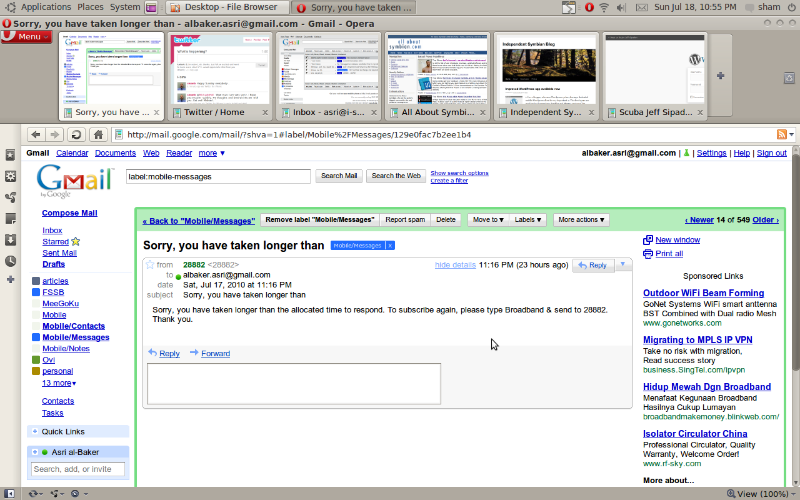This screenshot has width=800, height=500.
Task: Toggle the panel bar at bottom left
Action: (x=9, y=493)
